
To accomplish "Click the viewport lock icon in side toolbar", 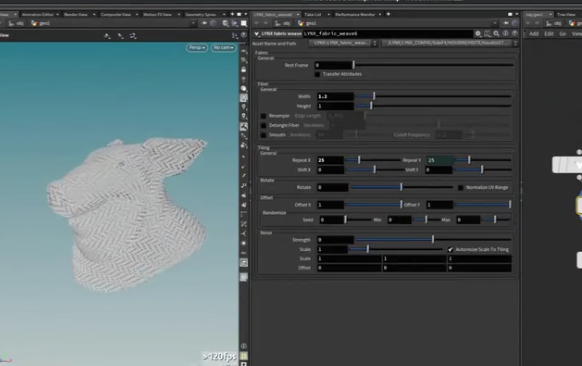I will [x=243, y=69].
